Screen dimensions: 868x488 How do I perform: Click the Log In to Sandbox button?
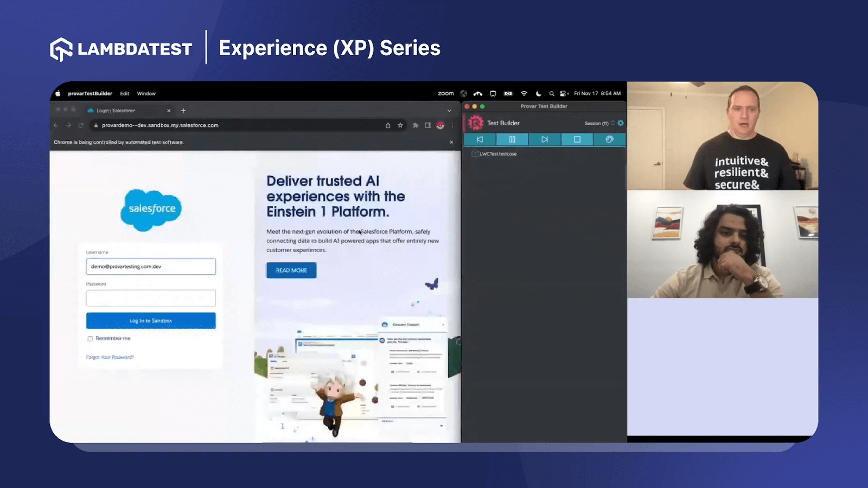(151, 320)
